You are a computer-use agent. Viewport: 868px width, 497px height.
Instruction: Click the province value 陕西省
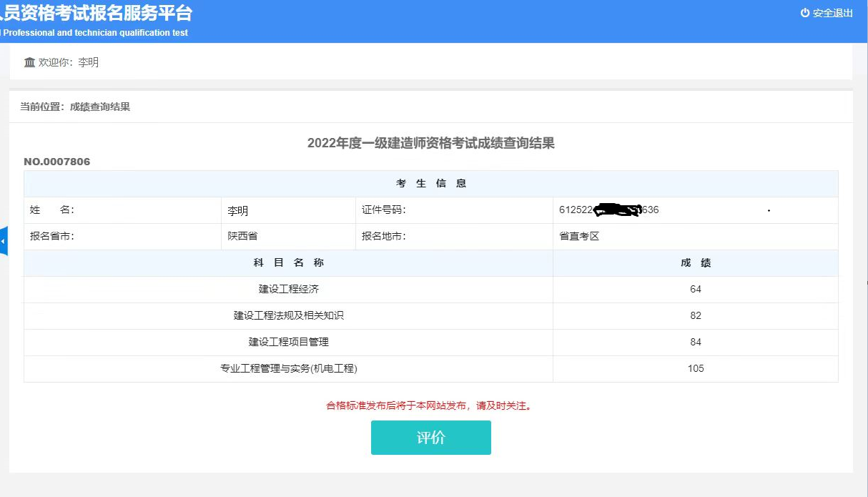240,237
